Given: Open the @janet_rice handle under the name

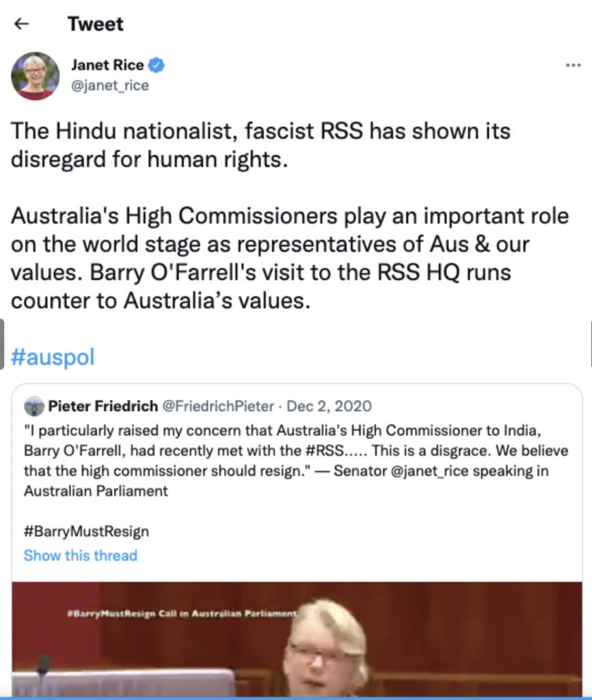Looking at the screenshot, I should pos(110,85).
